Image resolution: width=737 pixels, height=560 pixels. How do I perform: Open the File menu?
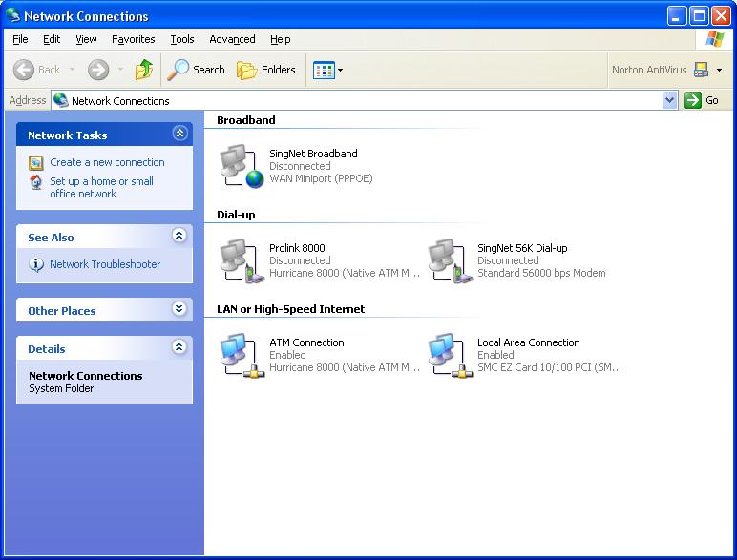click(20, 39)
